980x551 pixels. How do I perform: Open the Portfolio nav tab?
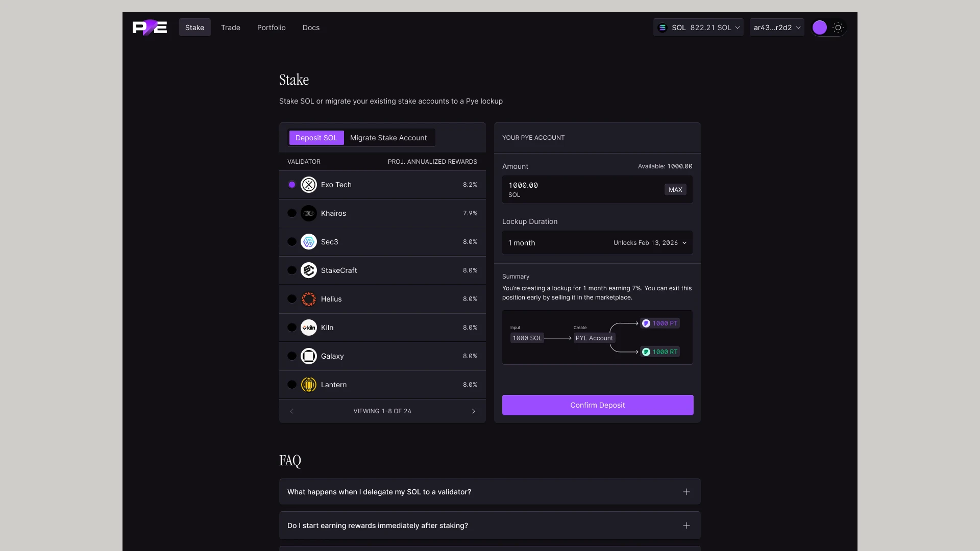pyautogui.click(x=272, y=28)
